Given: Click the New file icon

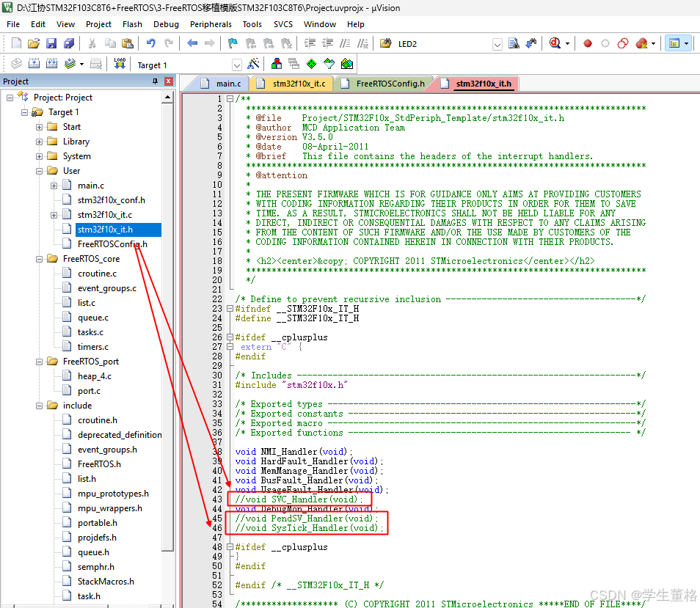Looking at the screenshot, I should click(17, 43).
